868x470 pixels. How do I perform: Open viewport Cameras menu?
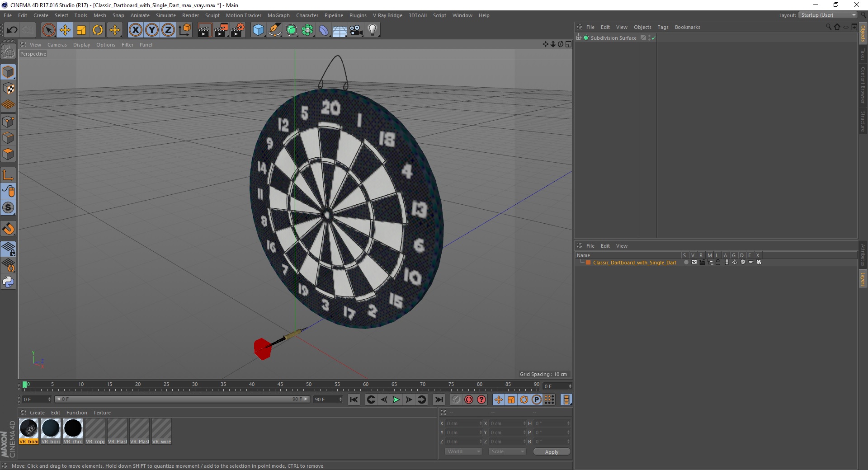57,45
